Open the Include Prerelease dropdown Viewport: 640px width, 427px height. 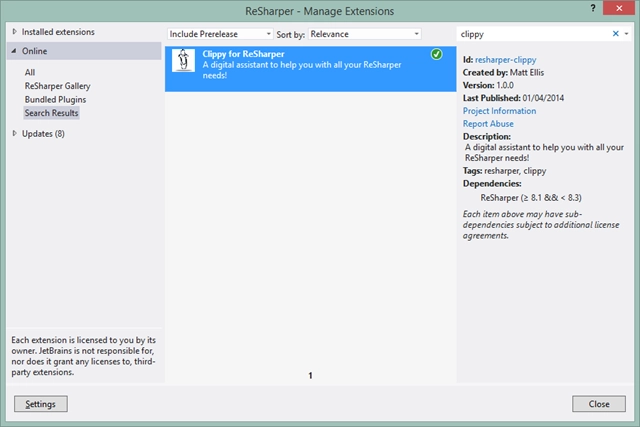pyautogui.click(x=220, y=34)
